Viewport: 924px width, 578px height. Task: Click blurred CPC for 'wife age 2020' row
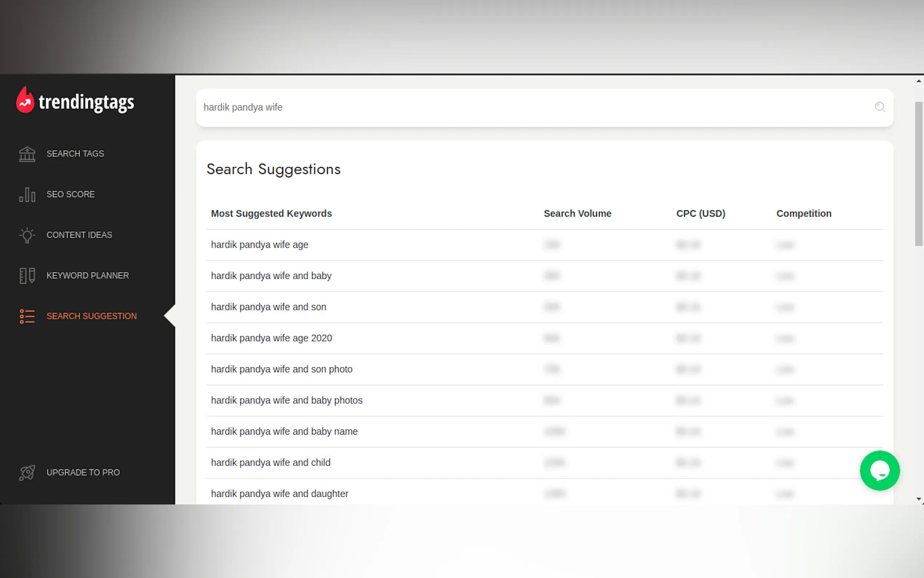(x=688, y=338)
